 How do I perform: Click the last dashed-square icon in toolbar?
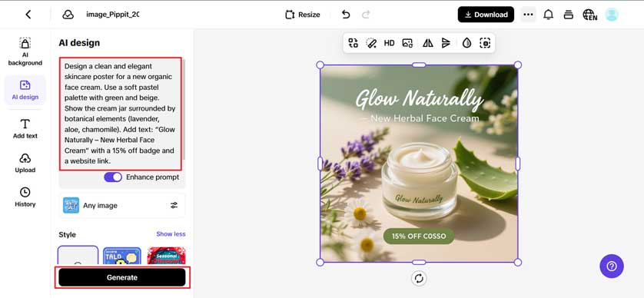pyautogui.click(x=485, y=43)
